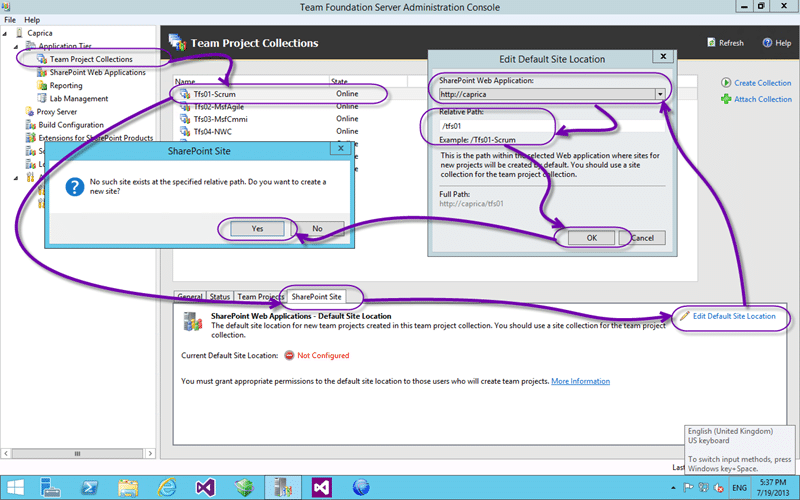The width and height of the screenshot is (800, 500).
Task: Open the Windows Start button
Action: (x=15, y=488)
